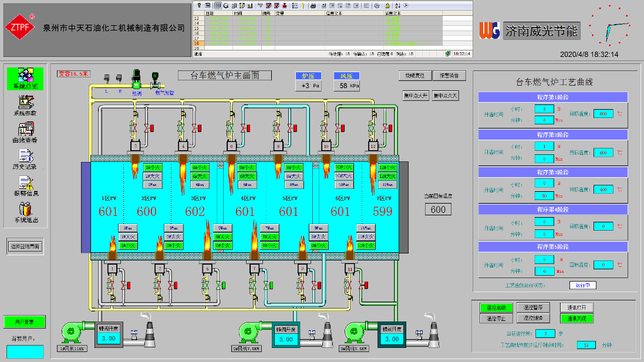This screenshot has width=644, height=362.
Task: Click stage 5 target temperature field
Action: (603, 265)
